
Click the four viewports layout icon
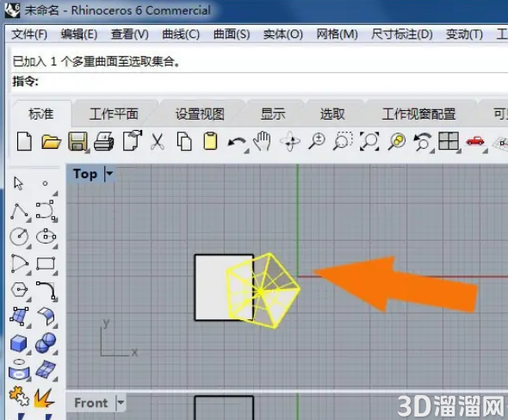pyautogui.click(x=449, y=141)
